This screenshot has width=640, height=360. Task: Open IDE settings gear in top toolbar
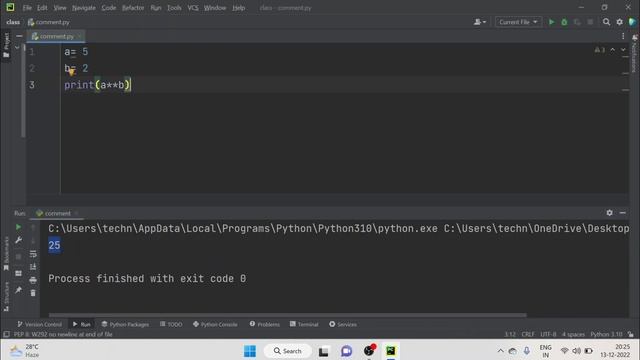[x=620, y=22]
